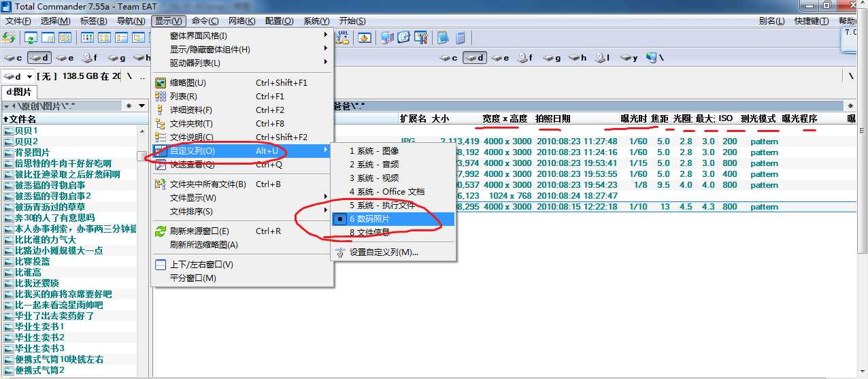The width and height of the screenshot is (868, 379).
Task: Click the tools configuration toolbar icon
Action: tap(420, 37)
